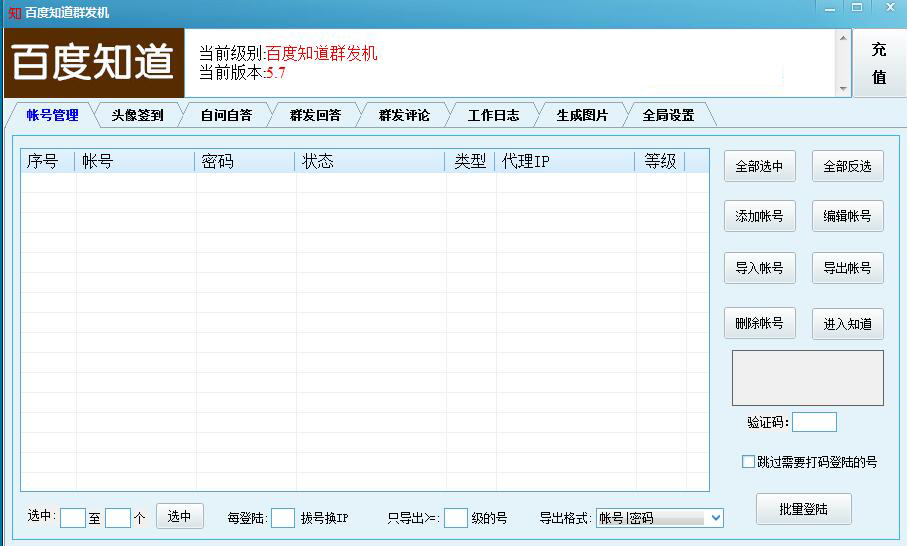907x546 pixels.
Task: Click the 导入帐号 button
Action: (x=759, y=268)
